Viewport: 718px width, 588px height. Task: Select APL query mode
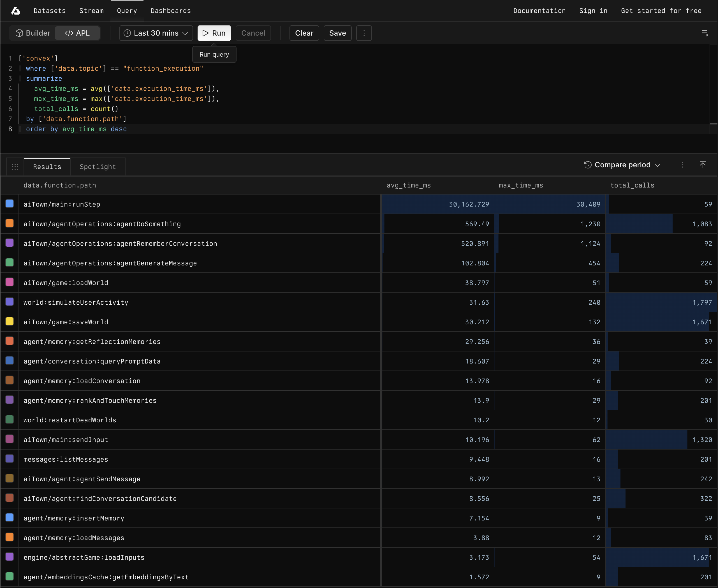[77, 33]
